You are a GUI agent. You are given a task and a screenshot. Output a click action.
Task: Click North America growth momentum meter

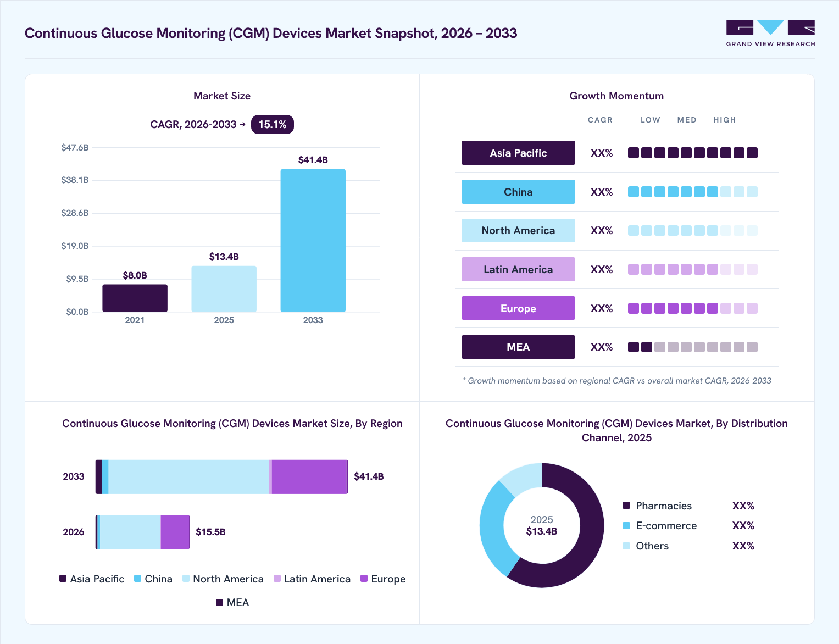click(693, 231)
